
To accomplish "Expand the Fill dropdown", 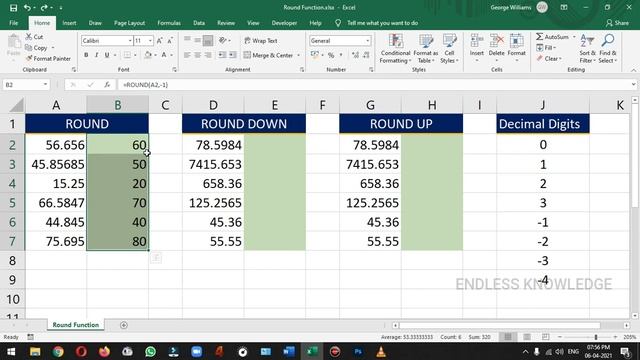I will point(555,48).
